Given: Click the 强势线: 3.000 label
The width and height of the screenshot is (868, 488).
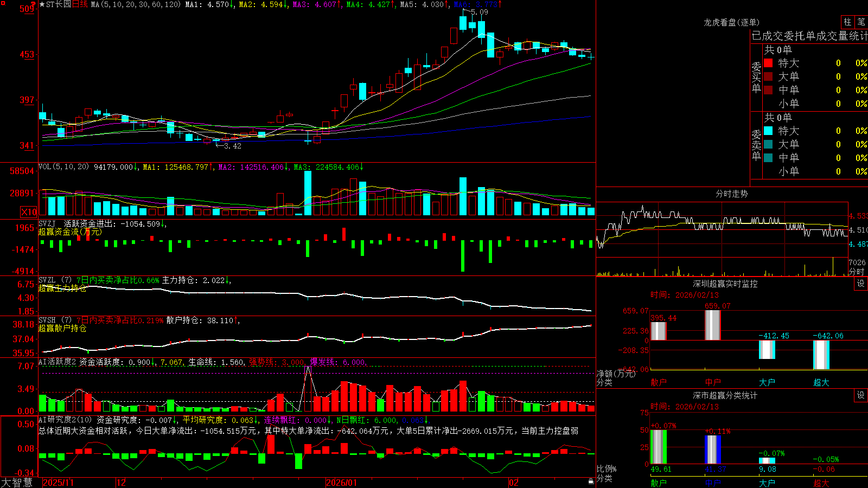Looking at the screenshot, I should [x=277, y=362].
